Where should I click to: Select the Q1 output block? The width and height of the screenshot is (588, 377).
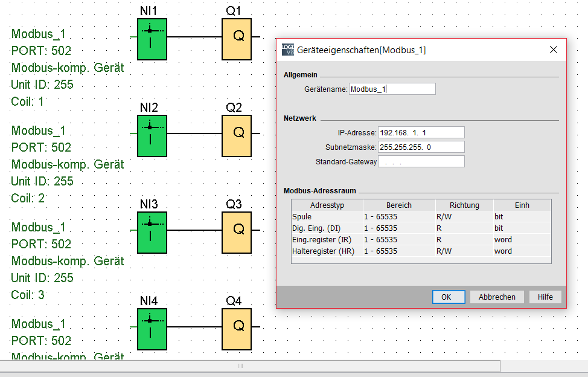[x=237, y=39]
